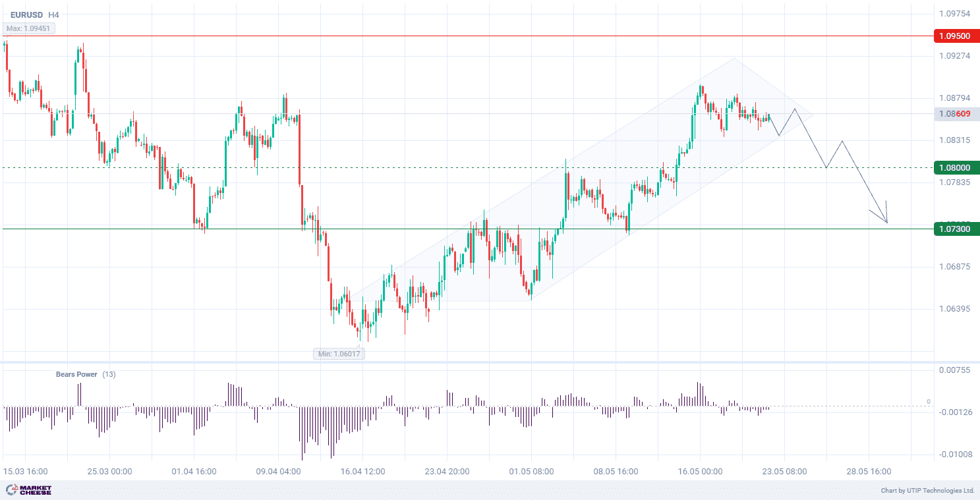Click the Market Cheese logo
980x500 pixels.
pyautogui.click(x=29, y=490)
